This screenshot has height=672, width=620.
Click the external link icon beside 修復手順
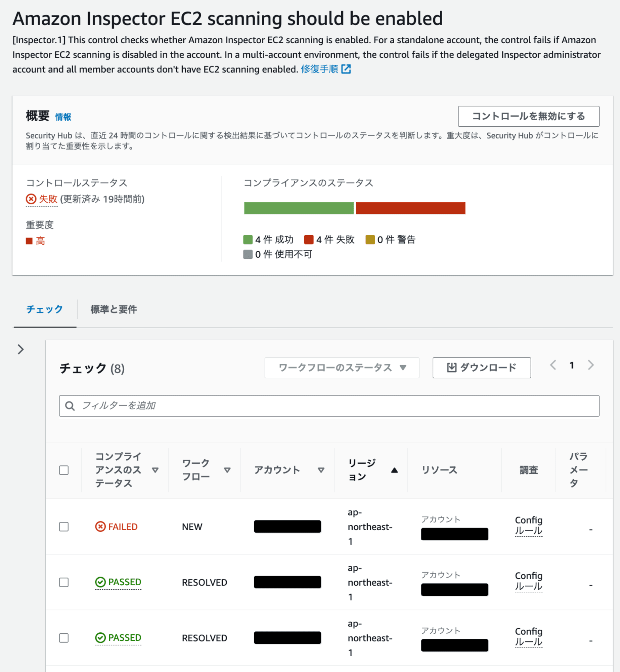(346, 69)
